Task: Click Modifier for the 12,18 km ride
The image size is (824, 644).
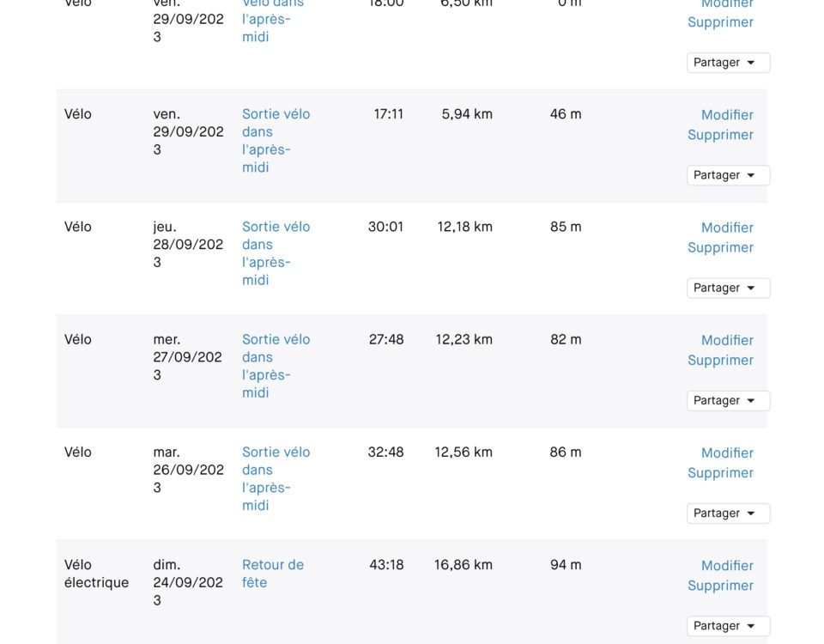Action: click(727, 228)
